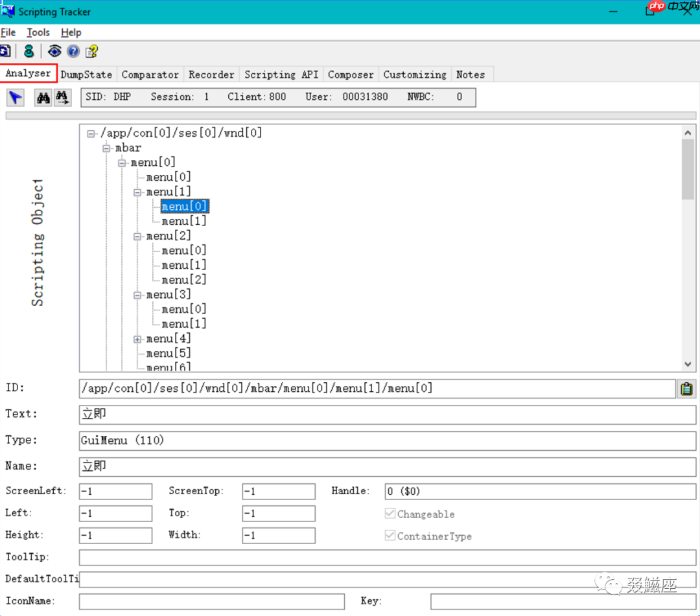
Task: Select menu[5] in the object tree
Action: click(x=169, y=353)
